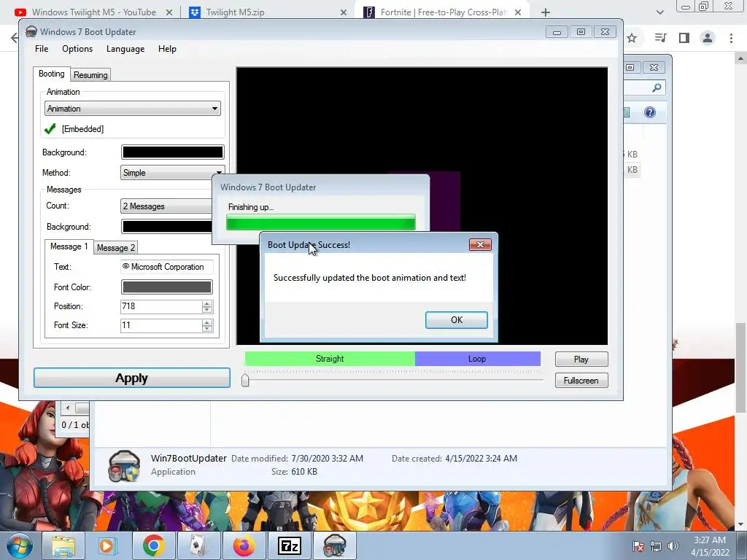Click the Explorer search magnifier icon

coord(657,87)
